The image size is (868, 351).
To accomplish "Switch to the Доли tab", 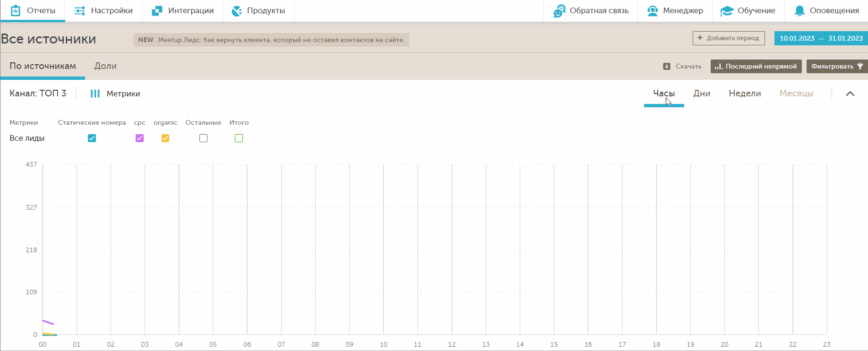I will pyautogui.click(x=105, y=66).
